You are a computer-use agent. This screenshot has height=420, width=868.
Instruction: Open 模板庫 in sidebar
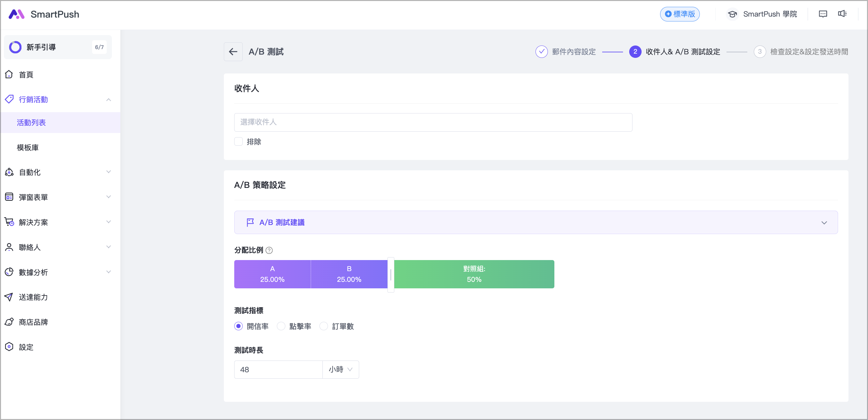pyautogui.click(x=28, y=148)
